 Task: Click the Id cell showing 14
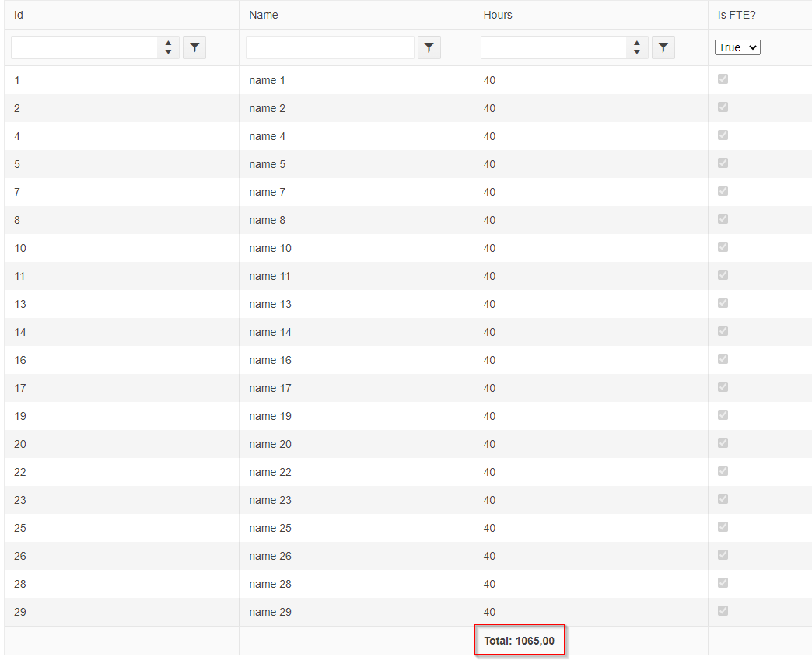121,332
